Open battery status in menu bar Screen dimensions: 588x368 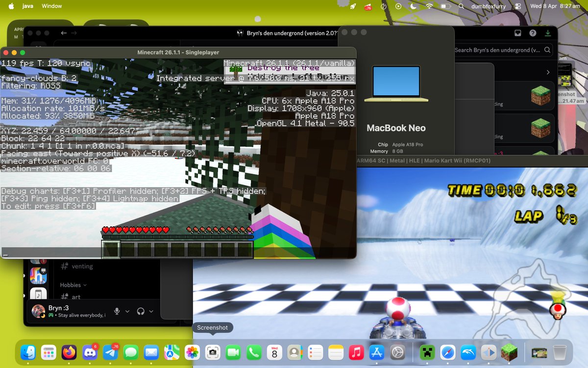point(445,6)
